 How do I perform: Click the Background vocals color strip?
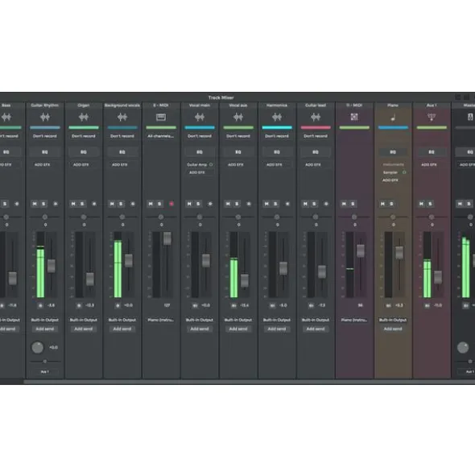[122, 127]
